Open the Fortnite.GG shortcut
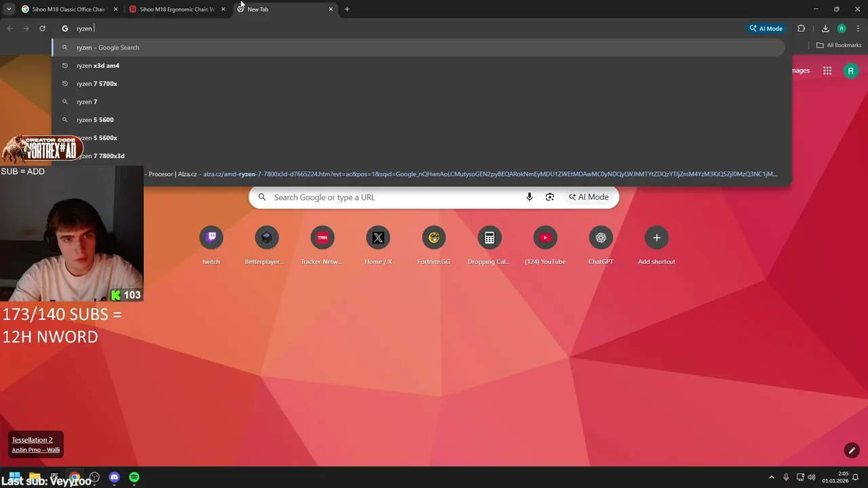Viewport: 868px width, 488px height. click(x=433, y=245)
